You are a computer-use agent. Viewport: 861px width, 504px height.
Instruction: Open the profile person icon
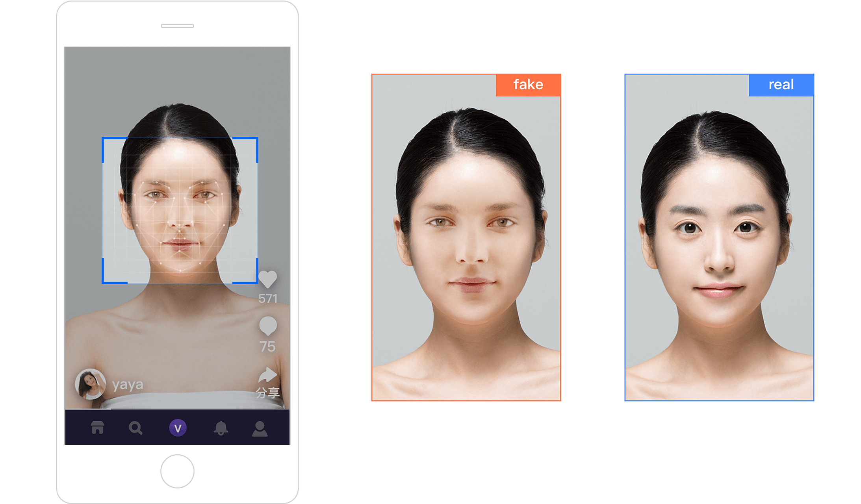[260, 429]
